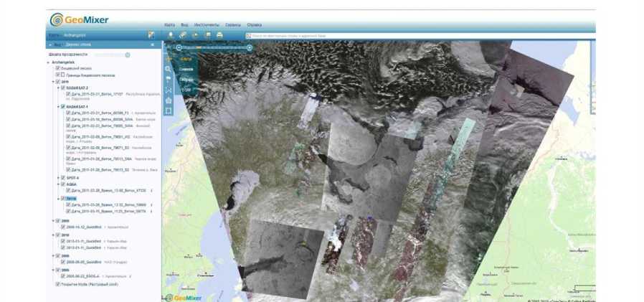Collapse the RADARSAT-2 group

pyautogui.click(x=58, y=88)
